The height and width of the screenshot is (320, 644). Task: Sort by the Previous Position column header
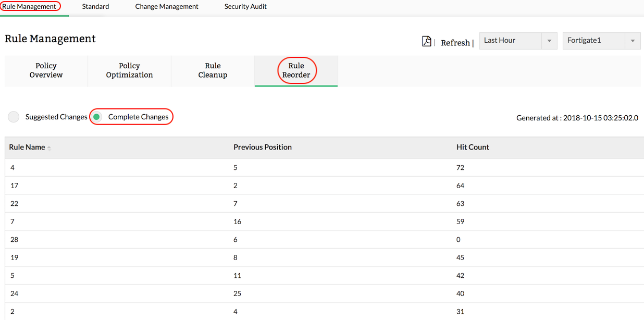(262, 147)
